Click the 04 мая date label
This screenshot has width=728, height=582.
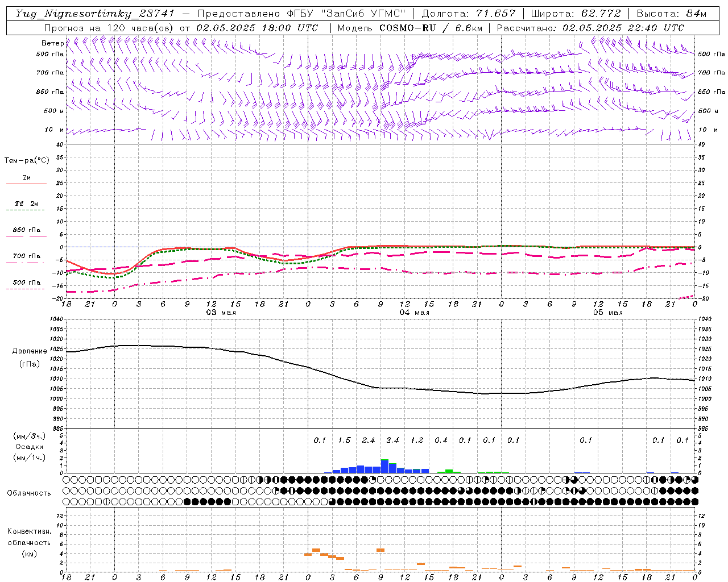click(x=414, y=313)
